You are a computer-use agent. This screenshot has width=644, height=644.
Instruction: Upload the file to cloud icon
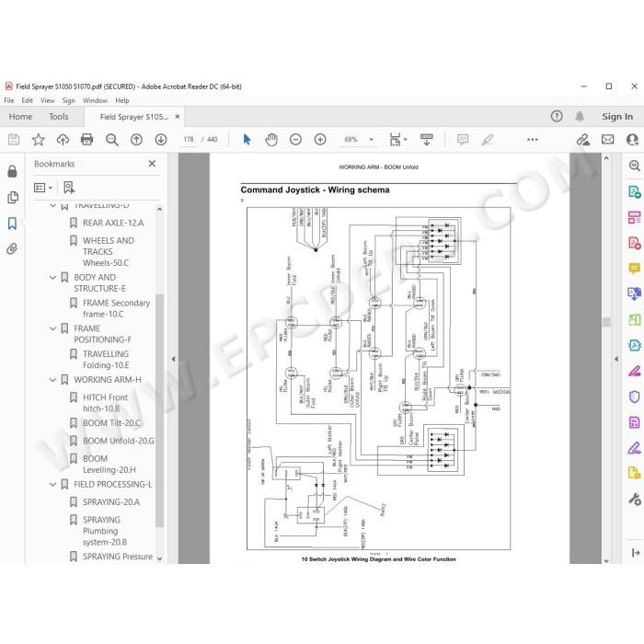point(63,140)
